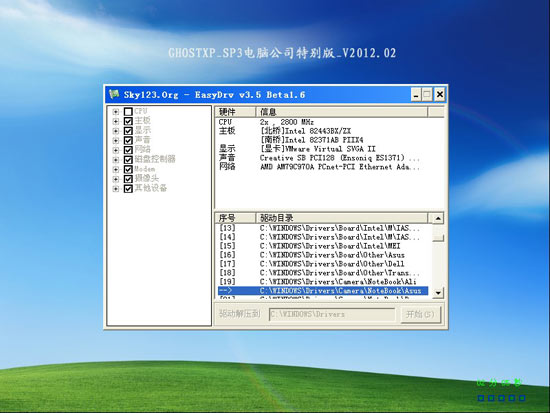Click highlighted row Camera\NoteBook\Asus
This screenshot has width=550, height=413.
[x=323, y=291]
